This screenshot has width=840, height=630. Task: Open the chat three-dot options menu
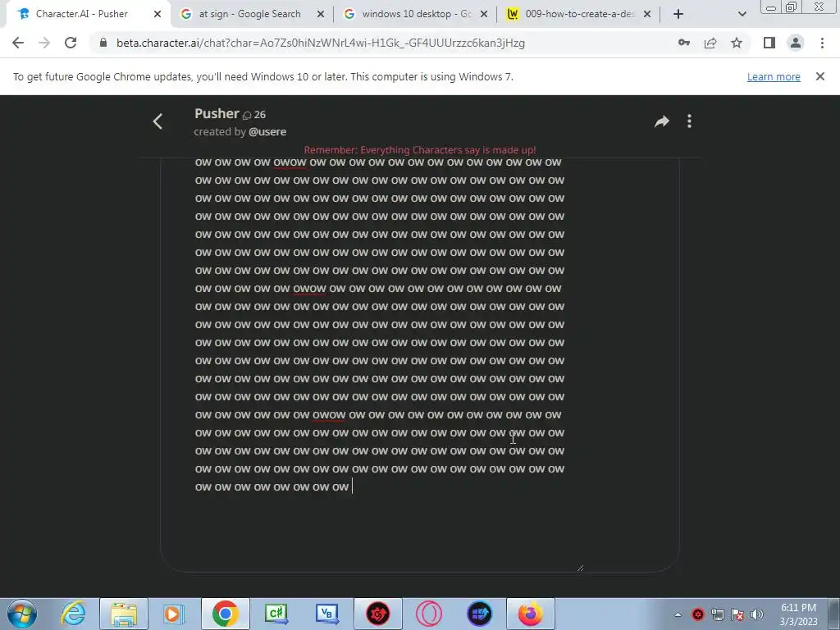(x=689, y=121)
